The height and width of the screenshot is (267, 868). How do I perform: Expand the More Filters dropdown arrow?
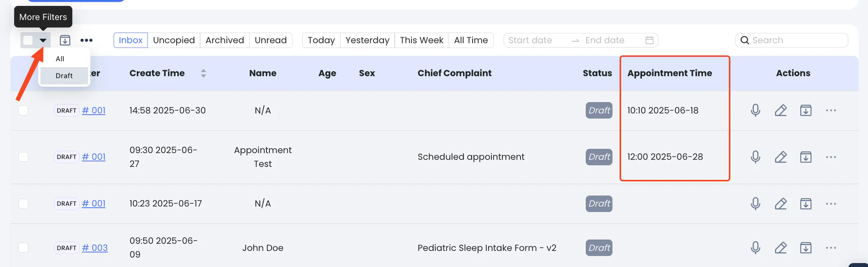click(x=43, y=40)
